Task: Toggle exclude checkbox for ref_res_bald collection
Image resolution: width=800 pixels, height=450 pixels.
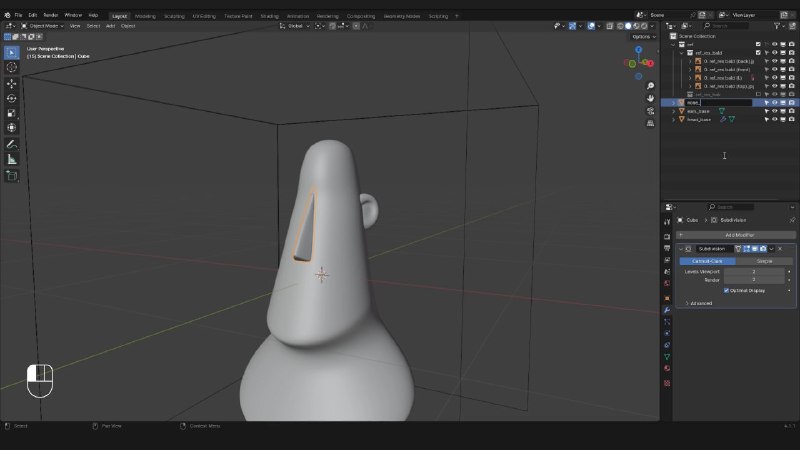Action: click(x=758, y=53)
